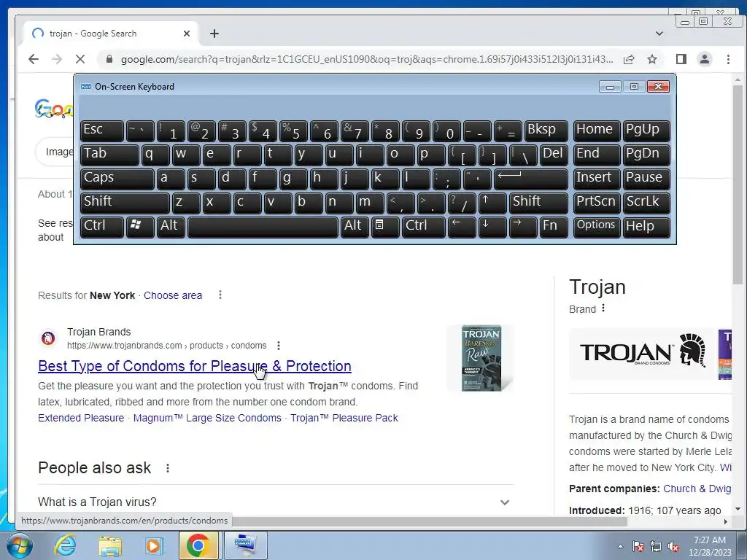
Task: Click the Windows logo key on the keyboard
Action: [x=139, y=227]
